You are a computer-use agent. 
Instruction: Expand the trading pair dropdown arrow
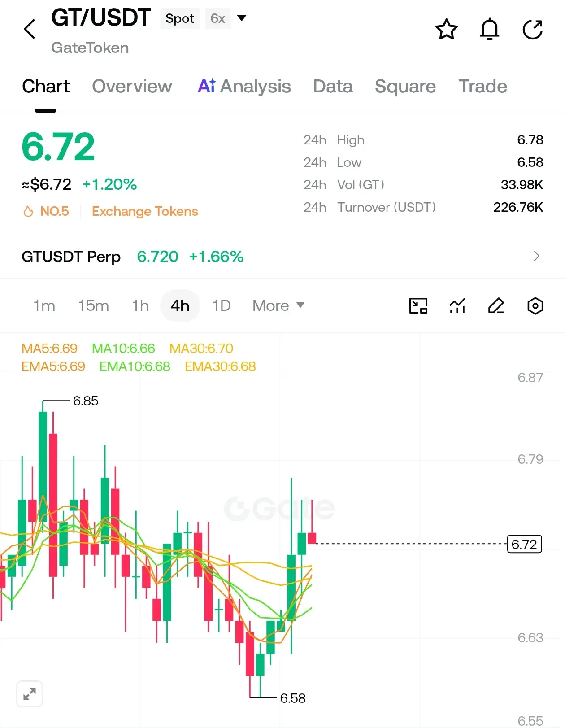tap(242, 18)
